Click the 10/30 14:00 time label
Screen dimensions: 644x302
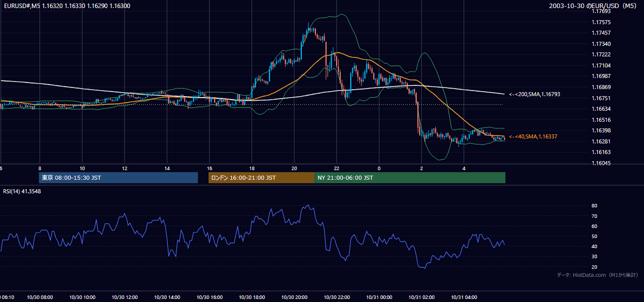pos(167,297)
